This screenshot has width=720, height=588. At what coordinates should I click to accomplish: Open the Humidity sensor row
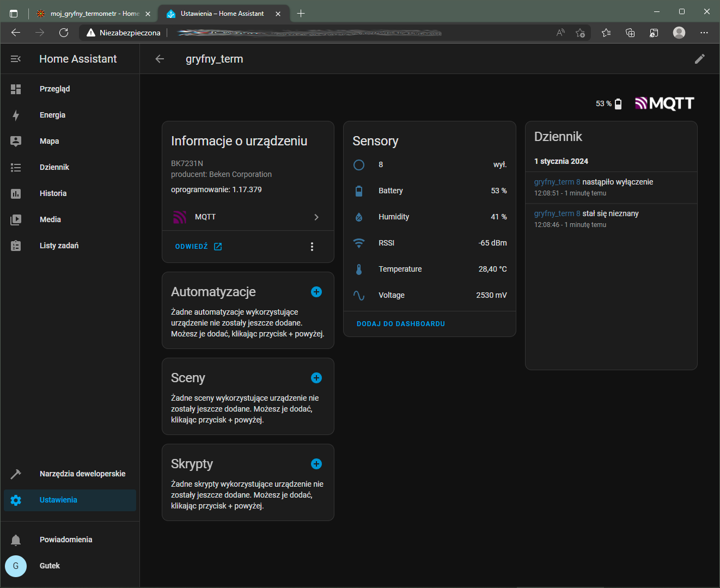(x=430, y=217)
